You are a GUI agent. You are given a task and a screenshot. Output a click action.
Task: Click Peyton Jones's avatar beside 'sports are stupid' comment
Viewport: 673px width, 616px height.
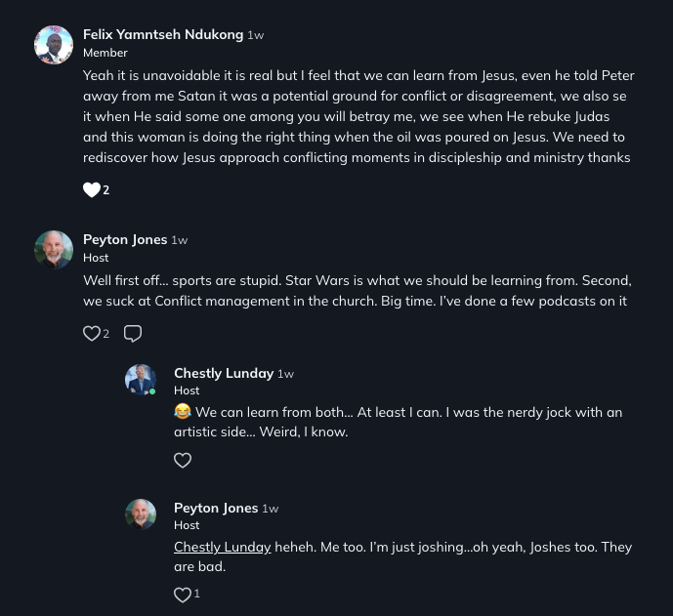(54, 249)
